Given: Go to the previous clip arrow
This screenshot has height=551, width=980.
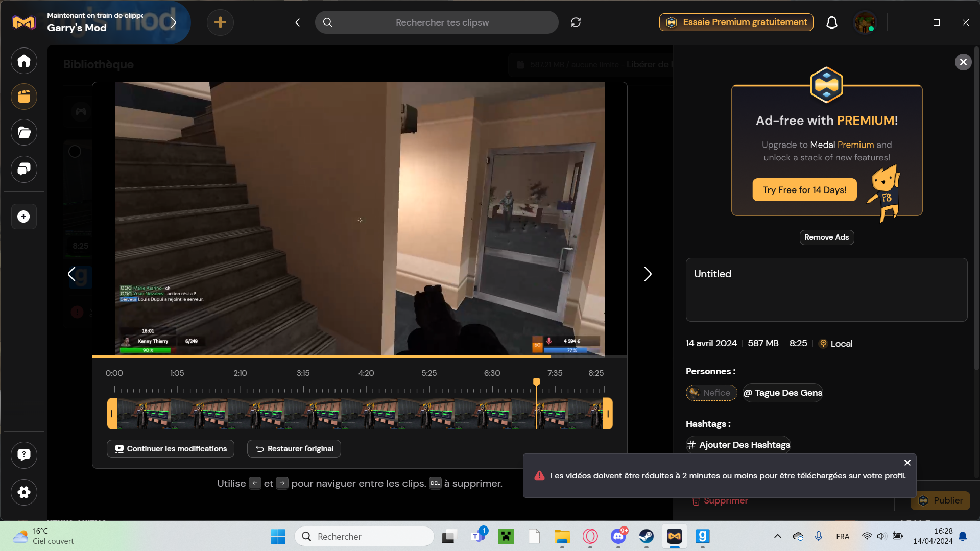Looking at the screenshot, I should (71, 274).
